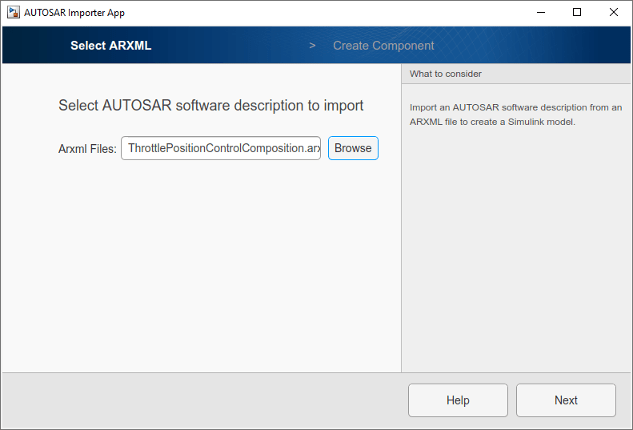Viewport: 633px width, 430px height.
Task: Click the empty area below the hint text in the side panel
Action: pyautogui.click(x=516, y=250)
